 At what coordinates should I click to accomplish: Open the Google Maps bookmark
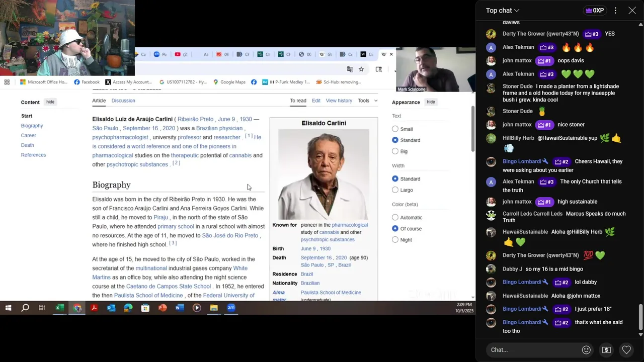coord(229,82)
